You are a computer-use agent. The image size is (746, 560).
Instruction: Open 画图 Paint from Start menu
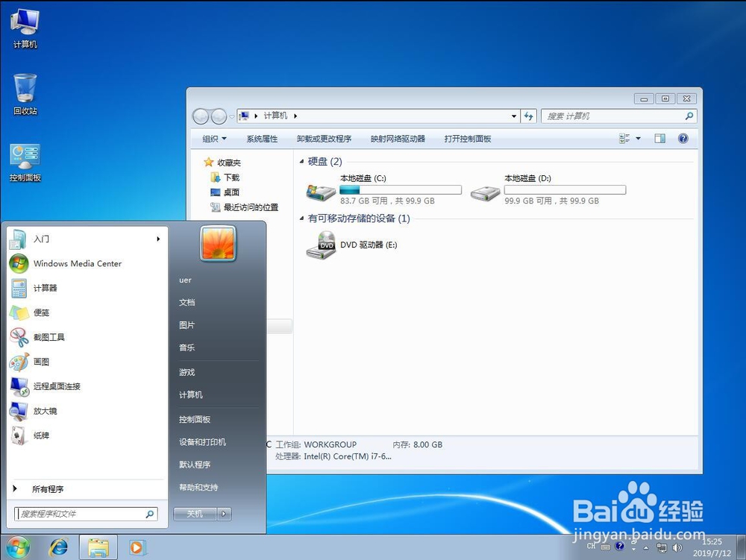[86, 362]
